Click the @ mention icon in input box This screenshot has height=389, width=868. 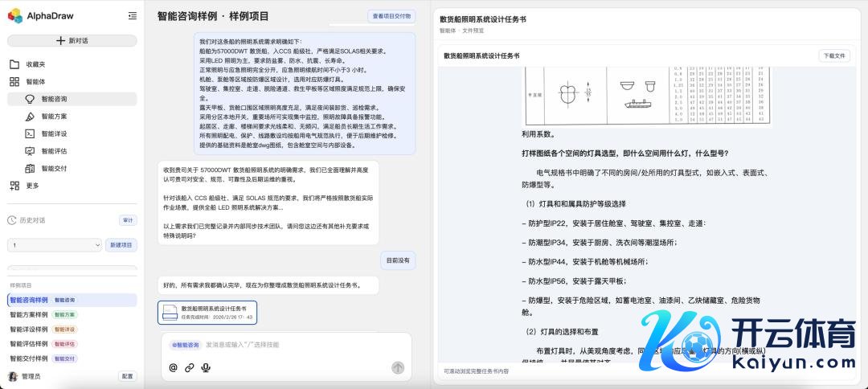coord(173,367)
